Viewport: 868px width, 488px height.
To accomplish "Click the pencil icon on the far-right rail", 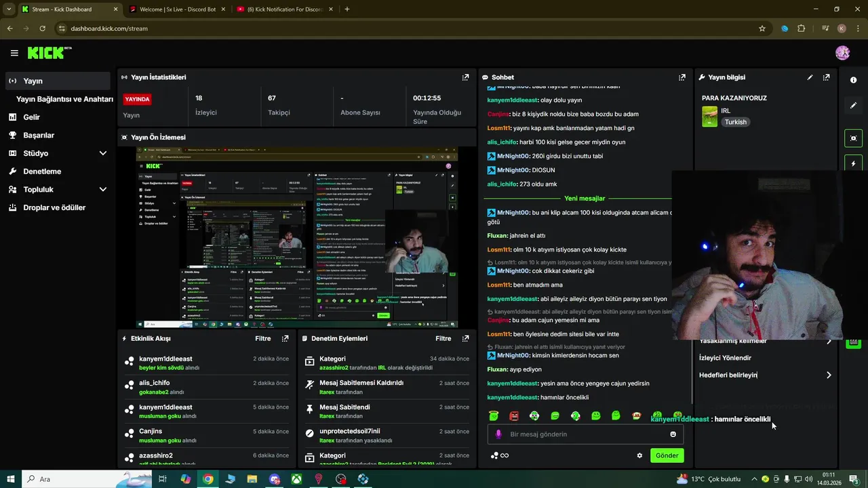I will [853, 106].
